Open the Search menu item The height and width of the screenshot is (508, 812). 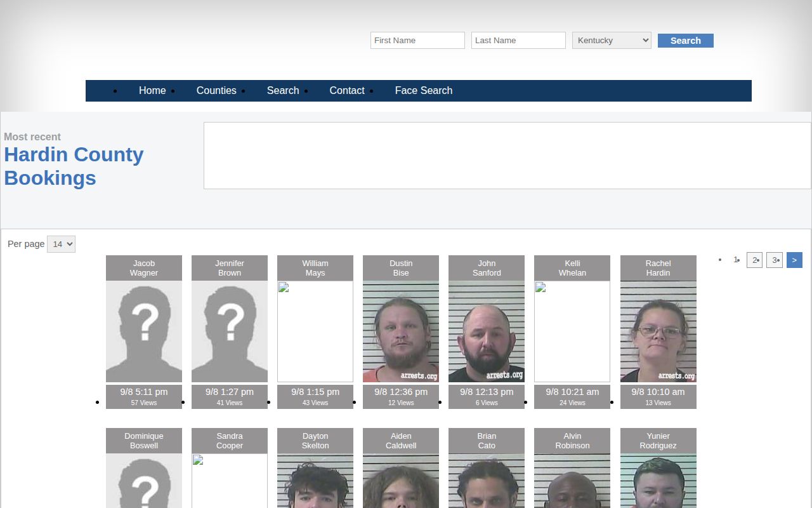[283, 90]
